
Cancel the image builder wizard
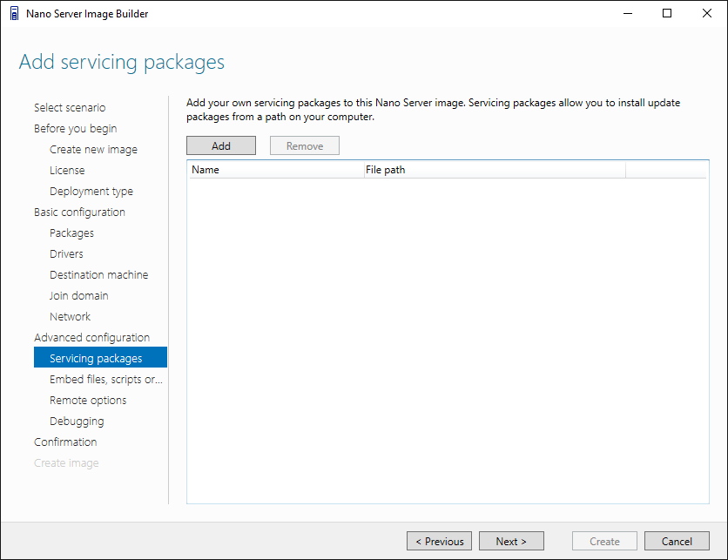677,541
